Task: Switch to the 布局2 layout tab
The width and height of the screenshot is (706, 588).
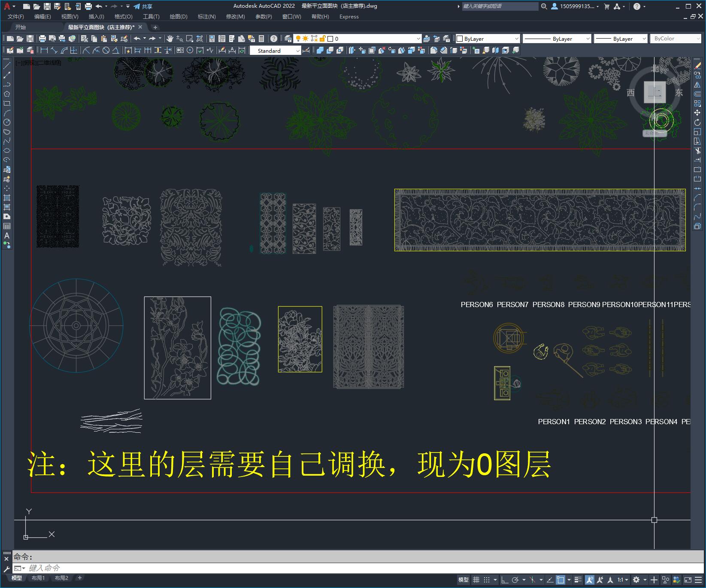Action: pos(61,578)
